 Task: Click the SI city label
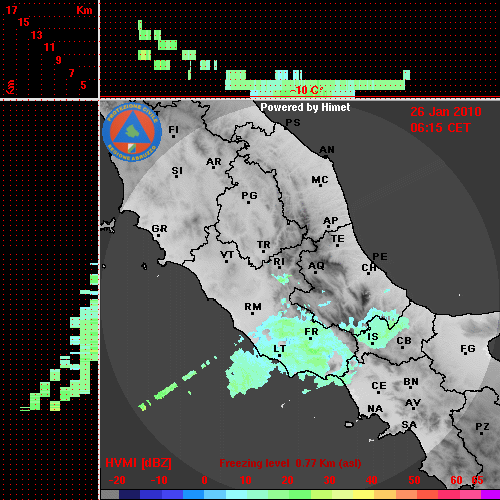coord(177,171)
